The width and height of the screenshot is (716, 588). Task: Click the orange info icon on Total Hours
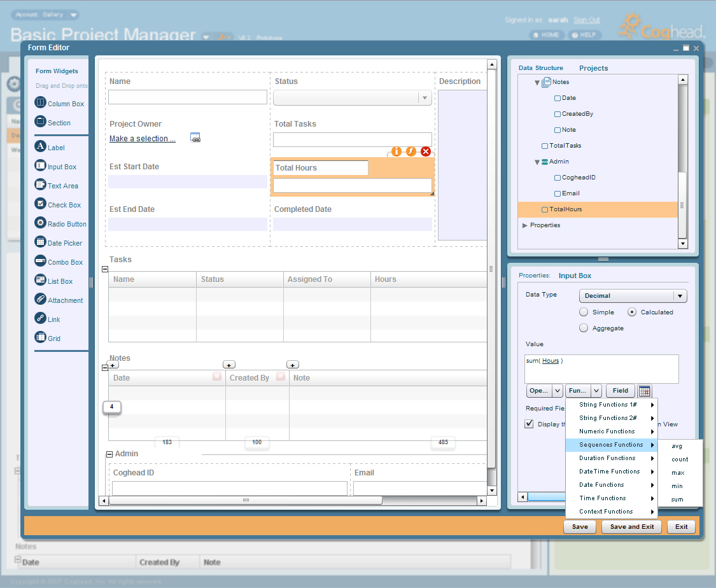coord(397,151)
